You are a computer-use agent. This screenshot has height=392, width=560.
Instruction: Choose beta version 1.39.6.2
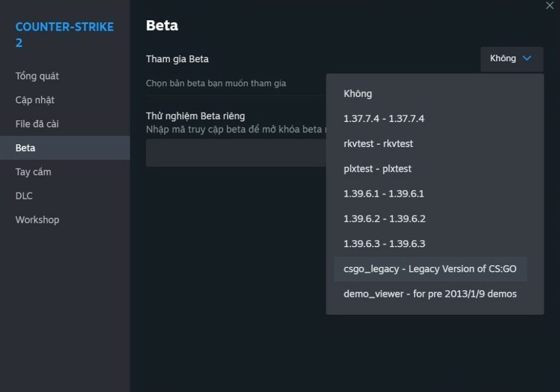pyautogui.click(x=384, y=219)
